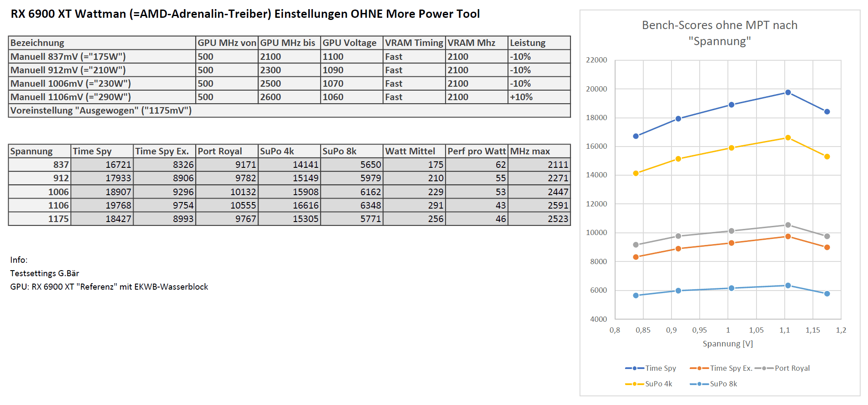Click the 'Testsettings G.Bär' info line
The width and height of the screenshot is (868, 405).
point(45,273)
